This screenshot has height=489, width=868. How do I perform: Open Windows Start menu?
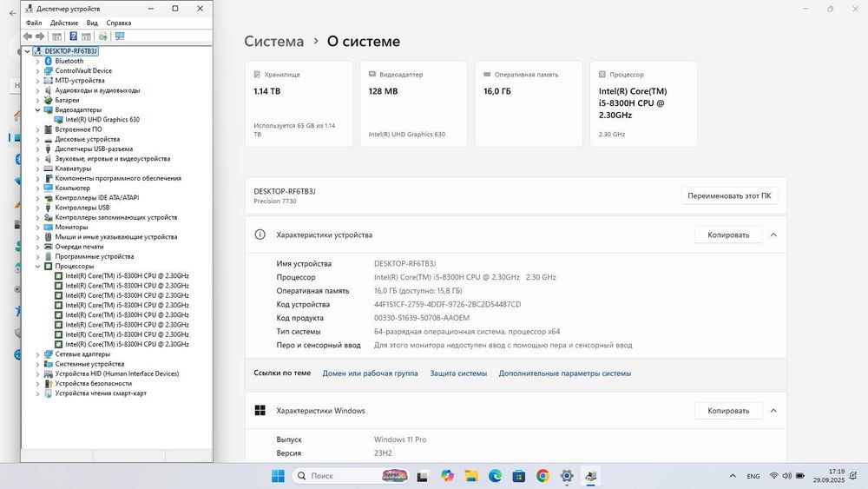pos(278,476)
